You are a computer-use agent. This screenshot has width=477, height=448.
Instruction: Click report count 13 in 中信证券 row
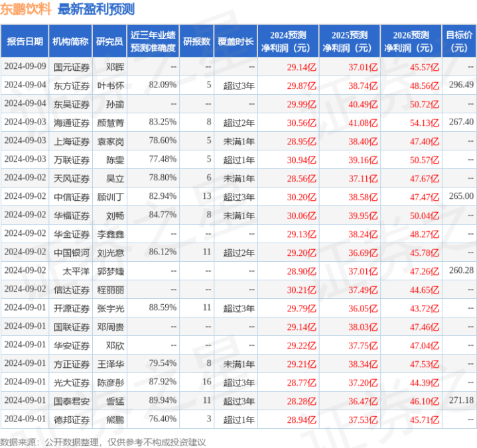207,196
